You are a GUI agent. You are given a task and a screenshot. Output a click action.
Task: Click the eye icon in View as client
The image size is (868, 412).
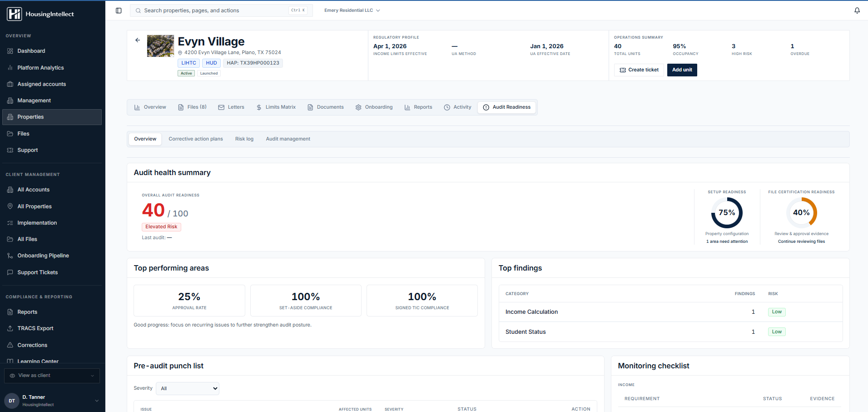(12, 376)
